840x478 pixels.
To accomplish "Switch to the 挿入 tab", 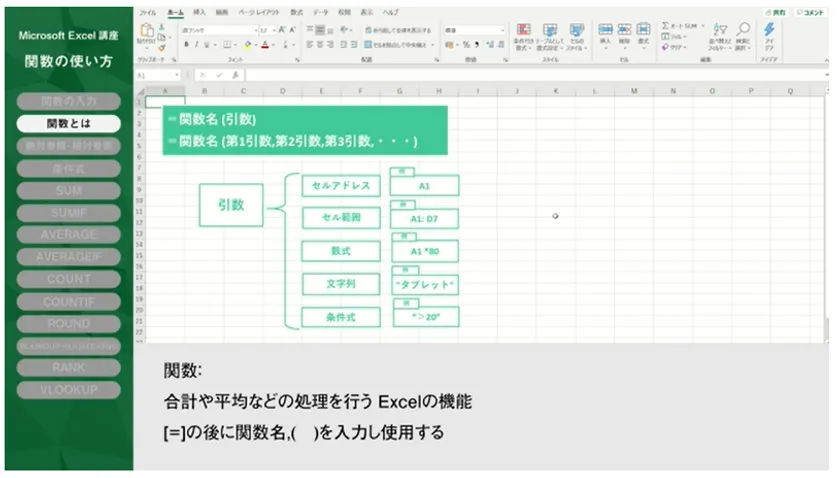I will [199, 12].
